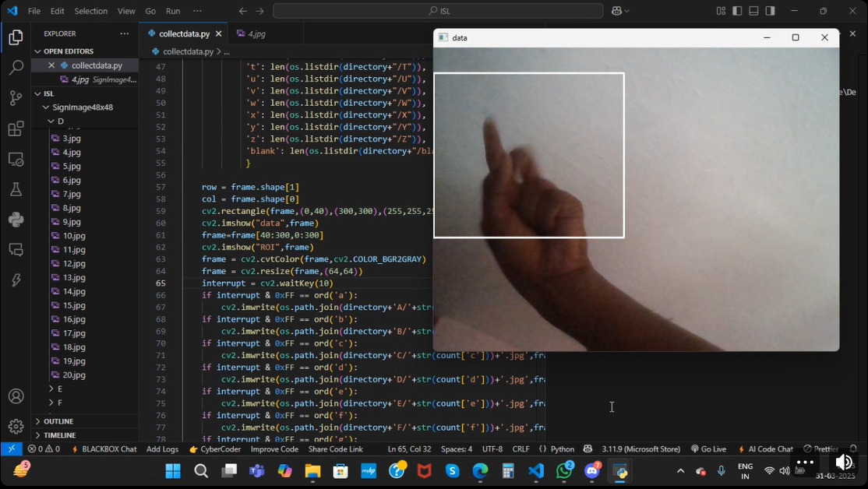Open the Edit menu
Viewport: 868px width, 489px height.
pyautogui.click(x=58, y=10)
